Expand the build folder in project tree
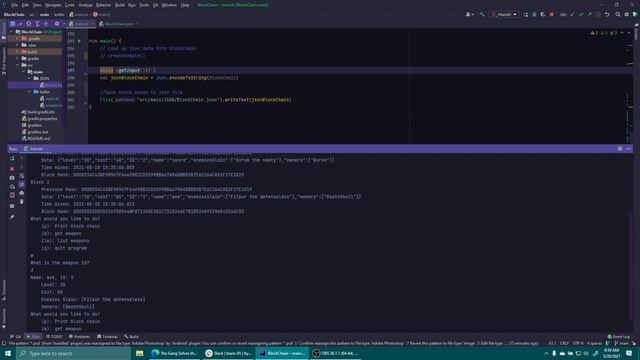This screenshot has width=640, height=360. (17, 52)
